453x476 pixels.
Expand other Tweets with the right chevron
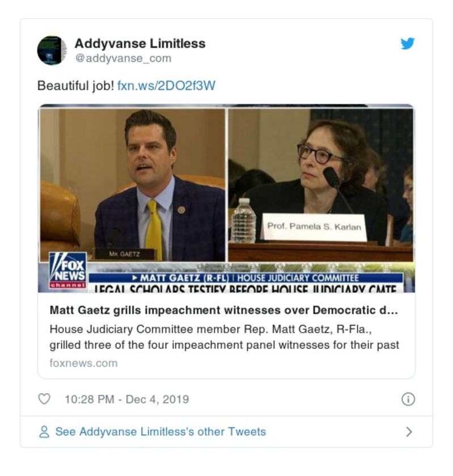409,432
